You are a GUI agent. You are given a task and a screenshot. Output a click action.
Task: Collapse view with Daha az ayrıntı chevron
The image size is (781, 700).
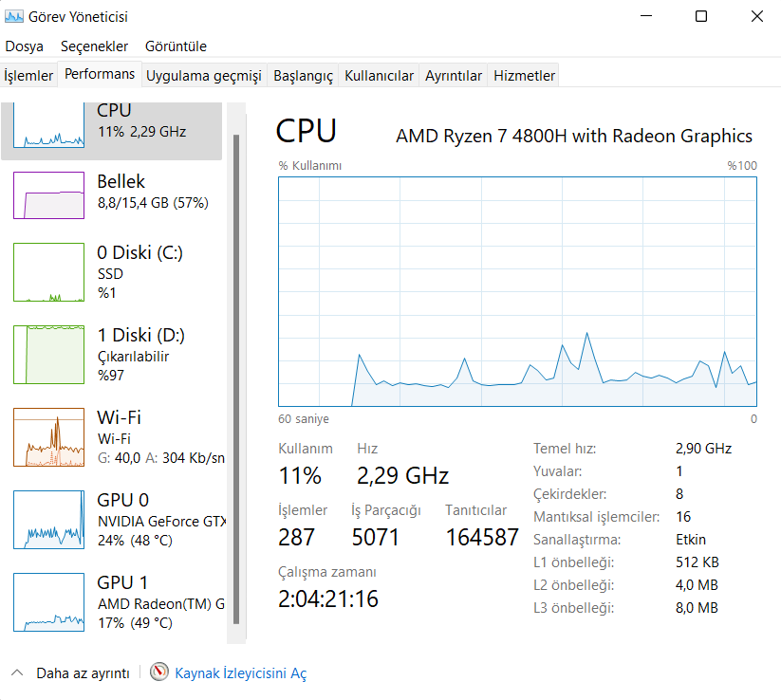[x=16, y=672]
